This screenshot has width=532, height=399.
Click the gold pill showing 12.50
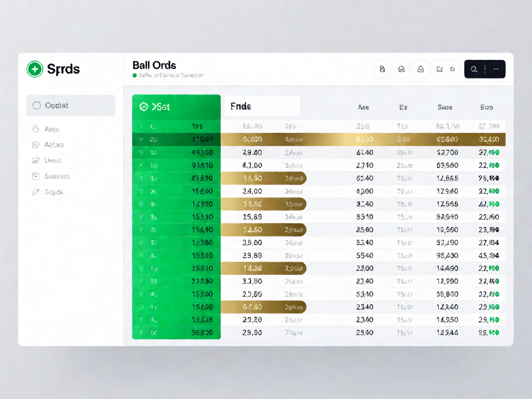pyautogui.click(x=264, y=230)
